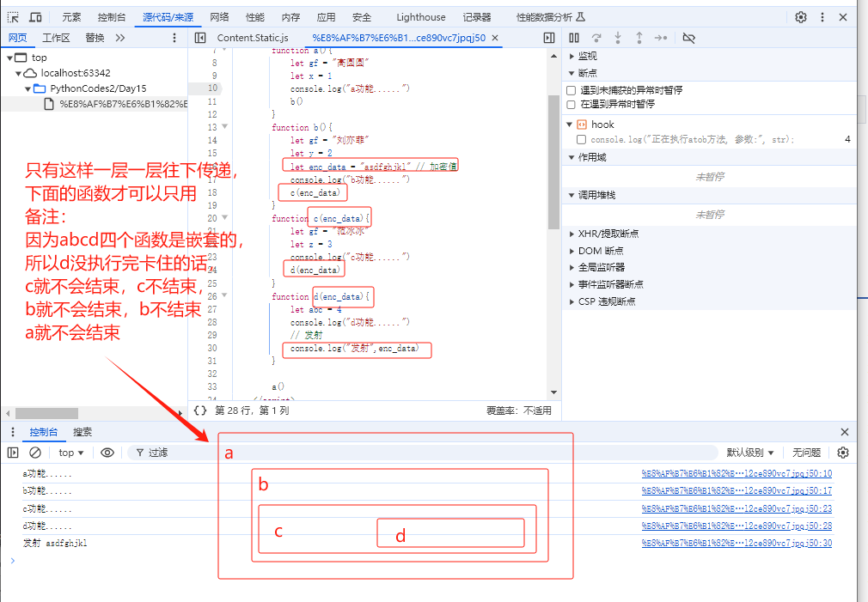Collapse the PythonCodes2/Day15 folder
868x602 pixels.
tap(28, 88)
